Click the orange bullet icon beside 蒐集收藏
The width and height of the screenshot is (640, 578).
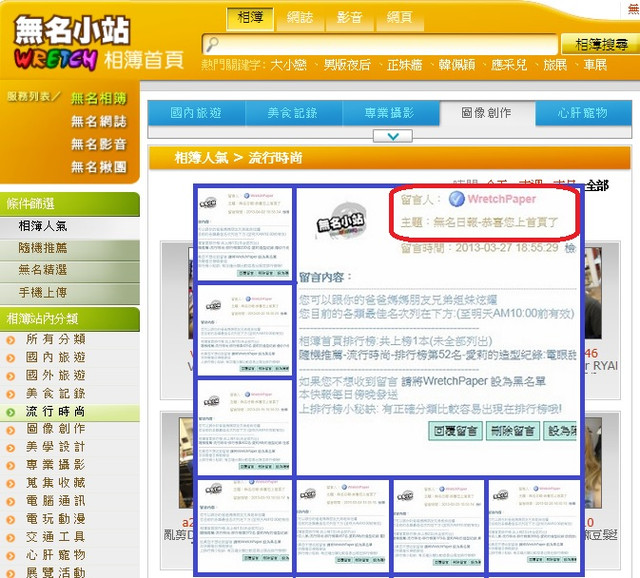click(11, 484)
